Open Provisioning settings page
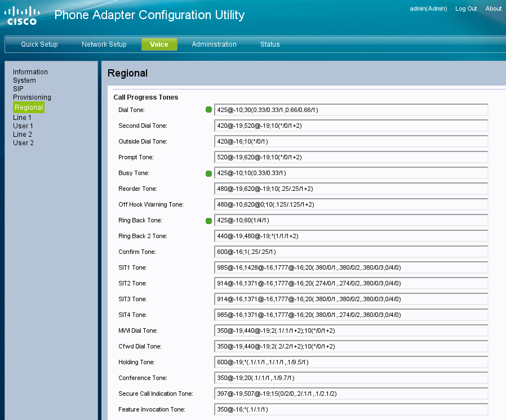Screen dimensions: 506x420 (x=32, y=97)
